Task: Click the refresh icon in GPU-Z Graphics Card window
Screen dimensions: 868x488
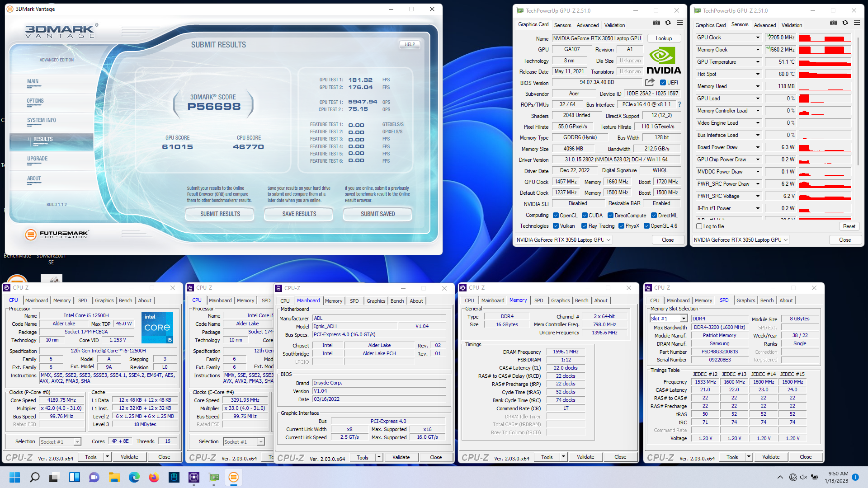Action: tap(668, 23)
